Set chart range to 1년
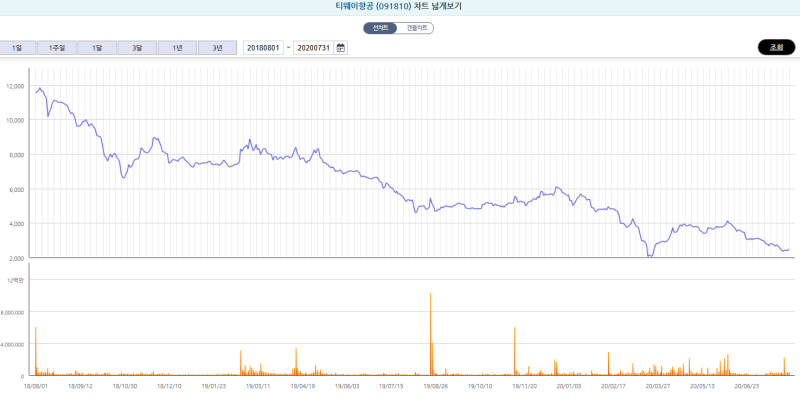 177,48
